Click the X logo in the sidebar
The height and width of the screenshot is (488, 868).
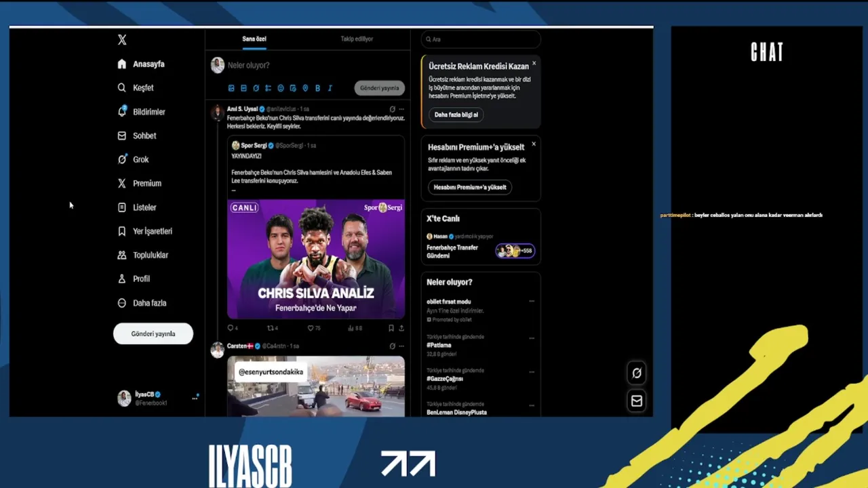point(122,40)
